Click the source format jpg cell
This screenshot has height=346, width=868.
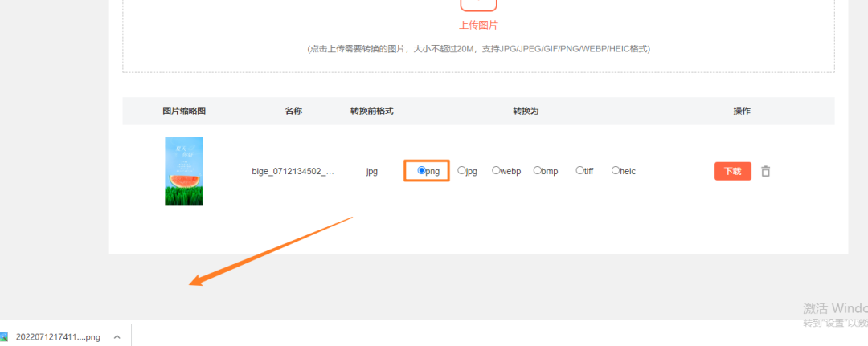[372, 171]
